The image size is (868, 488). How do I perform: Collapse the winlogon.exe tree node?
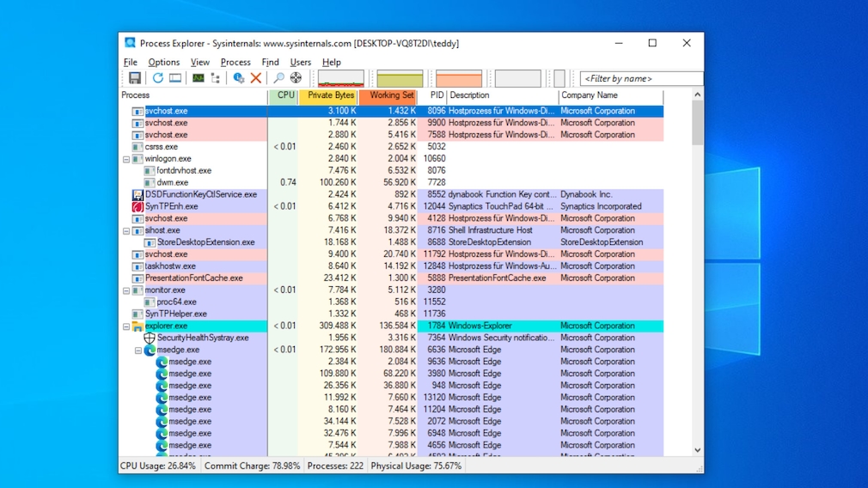pyautogui.click(x=126, y=159)
